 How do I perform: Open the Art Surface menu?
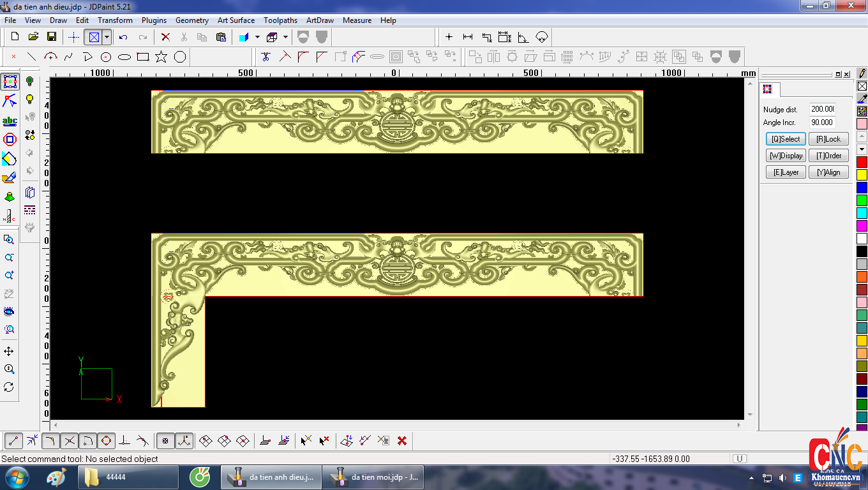236,20
